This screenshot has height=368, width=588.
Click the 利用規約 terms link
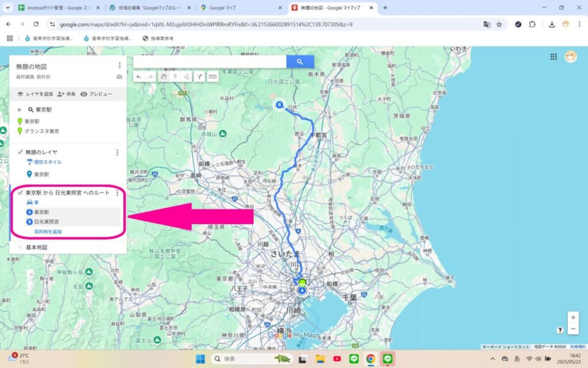click(x=578, y=347)
